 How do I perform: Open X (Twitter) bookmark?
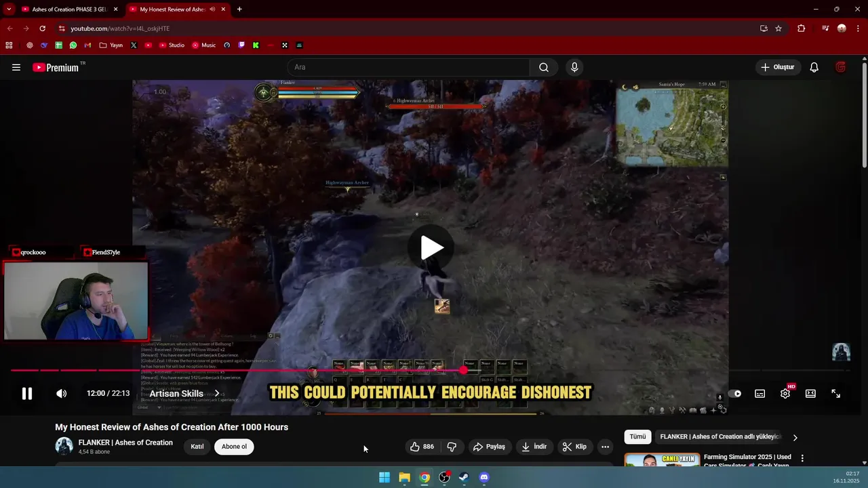click(x=134, y=45)
